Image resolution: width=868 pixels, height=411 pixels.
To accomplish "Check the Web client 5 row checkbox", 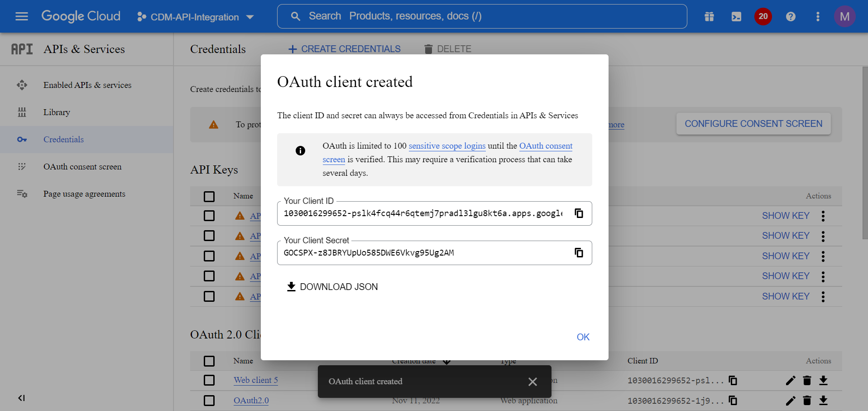I will tap(209, 380).
